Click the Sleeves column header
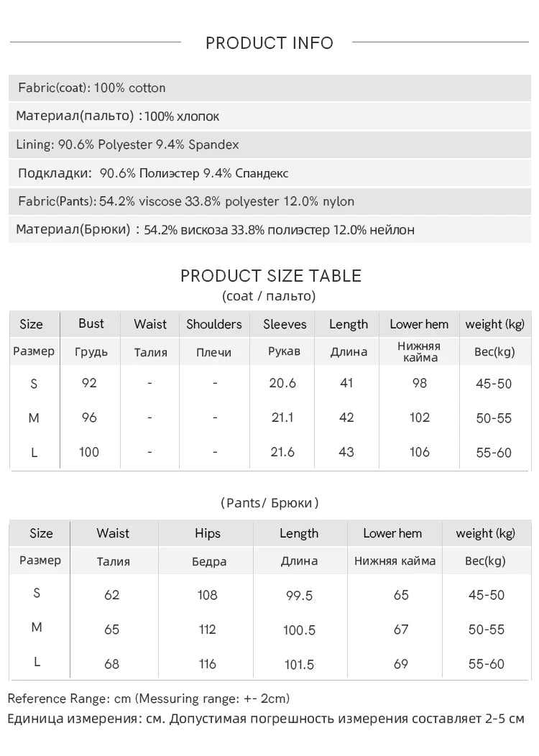The image size is (539, 756). click(285, 324)
